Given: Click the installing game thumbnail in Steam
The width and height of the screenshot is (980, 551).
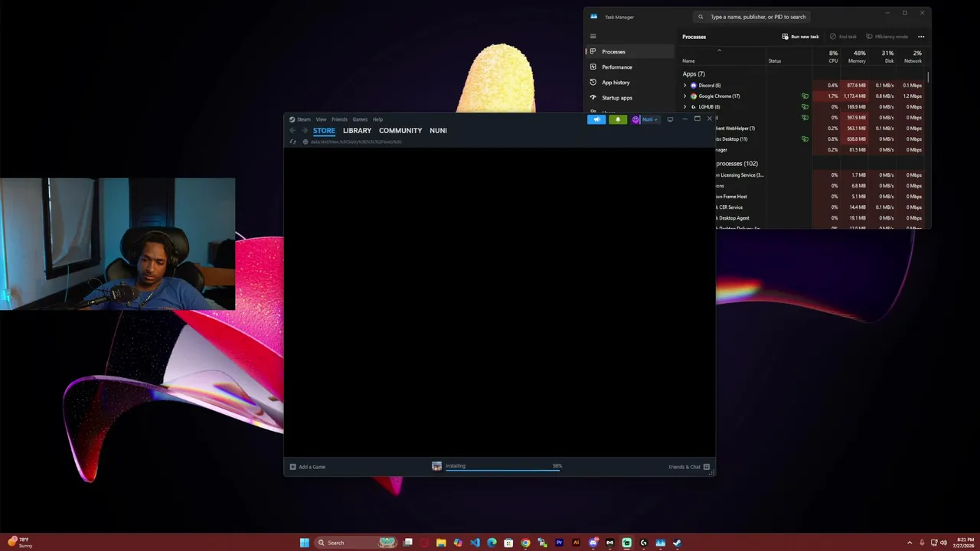Looking at the screenshot, I should pos(436,466).
